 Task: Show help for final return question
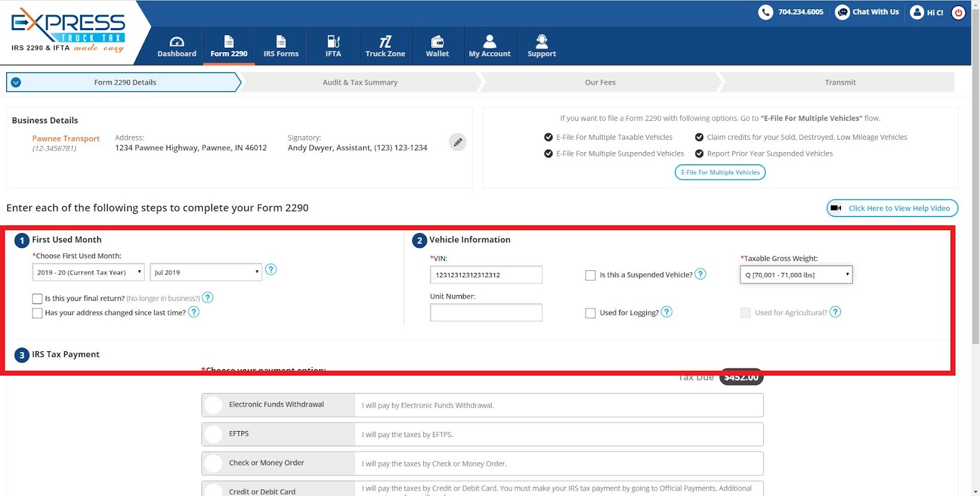pyautogui.click(x=208, y=297)
